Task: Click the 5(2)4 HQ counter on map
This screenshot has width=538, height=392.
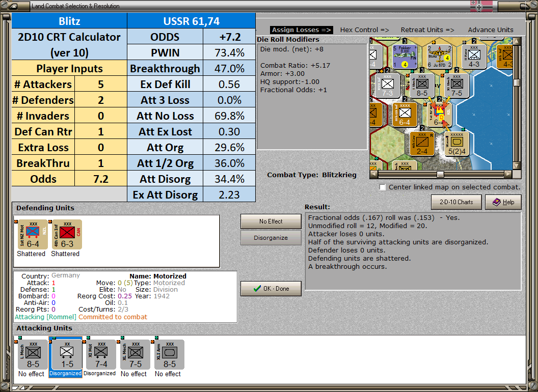Action: tap(456, 144)
